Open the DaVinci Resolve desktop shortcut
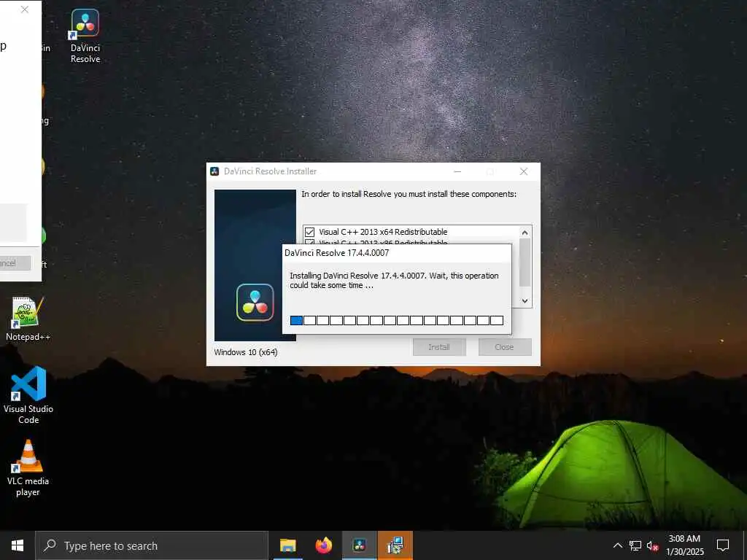Screen dimensions: 747x560 pos(85,36)
